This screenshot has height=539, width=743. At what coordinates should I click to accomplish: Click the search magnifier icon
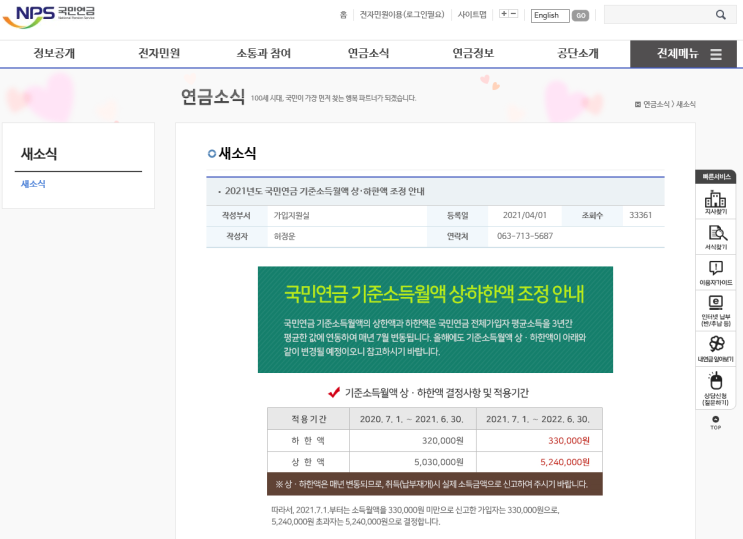(721, 15)
